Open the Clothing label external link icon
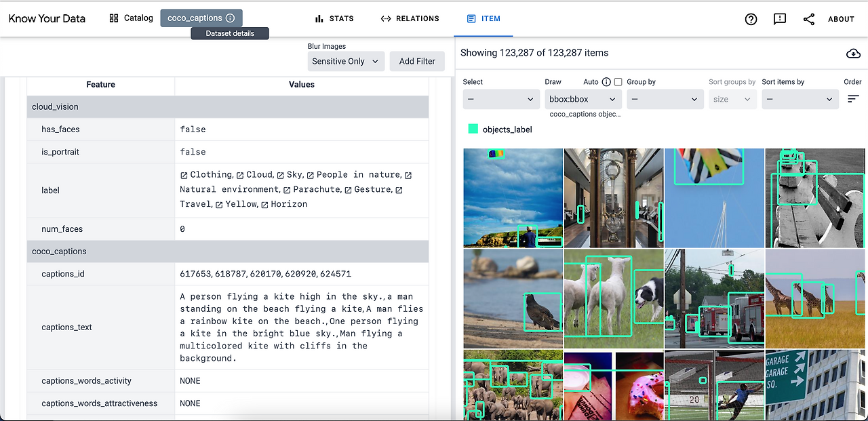This screenshot has width=868, height=421. point(184,175)
